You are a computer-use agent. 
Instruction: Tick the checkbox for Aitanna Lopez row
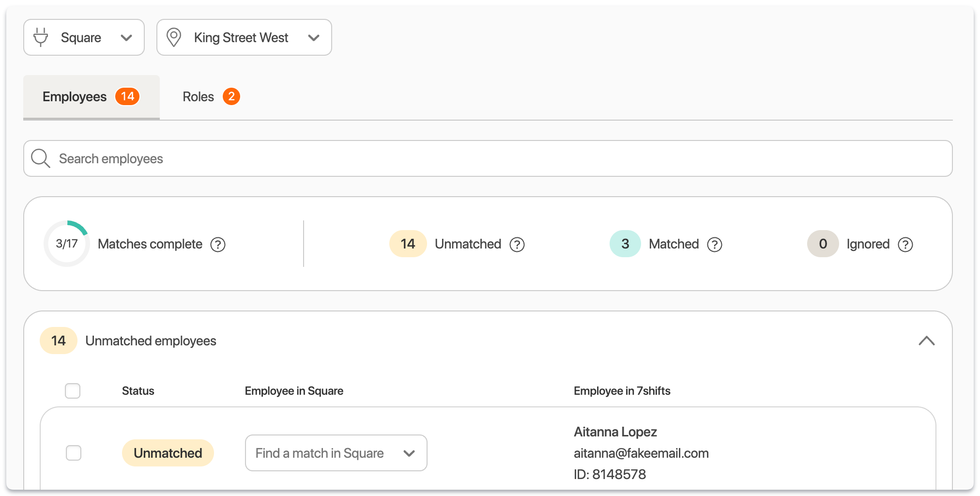click(74, 453)
